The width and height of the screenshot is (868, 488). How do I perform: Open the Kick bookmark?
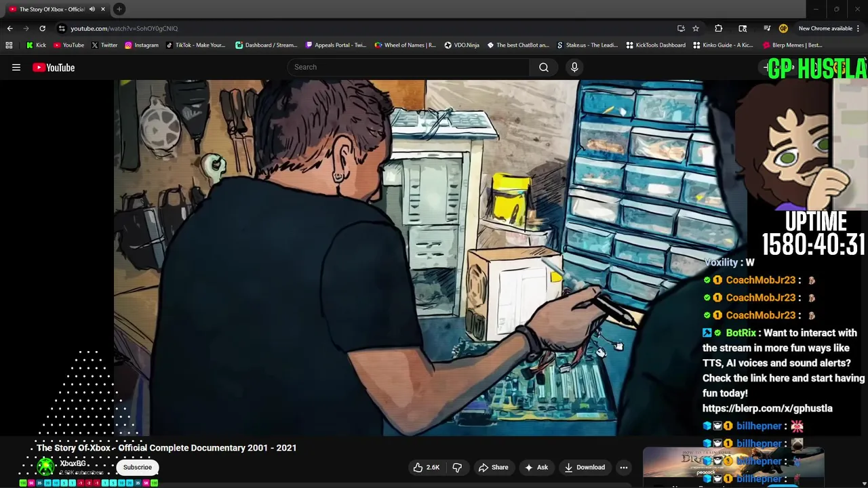36,45
